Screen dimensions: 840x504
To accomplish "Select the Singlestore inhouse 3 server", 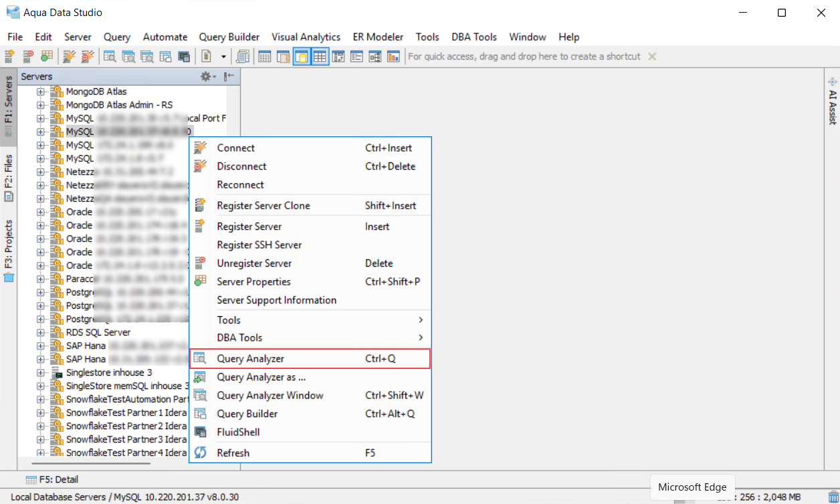I will tap(109, 372).
